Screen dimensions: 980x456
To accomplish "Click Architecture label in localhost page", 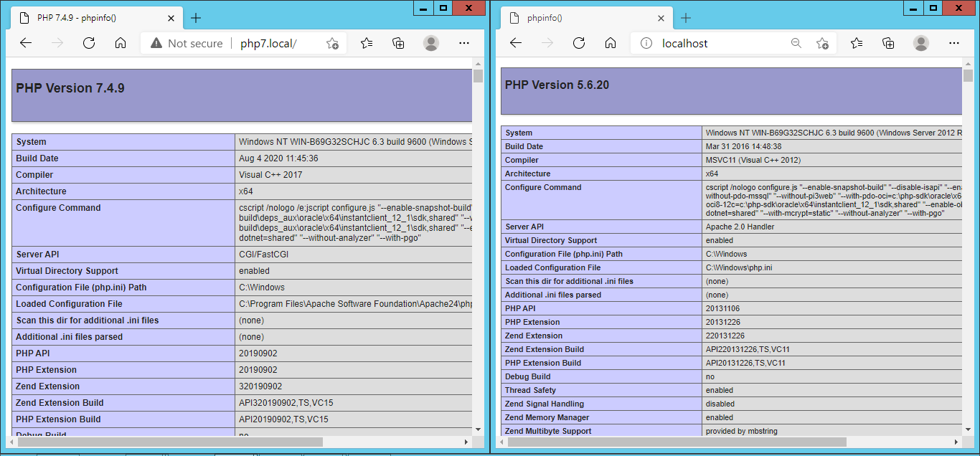I will (x=527, y=174).
